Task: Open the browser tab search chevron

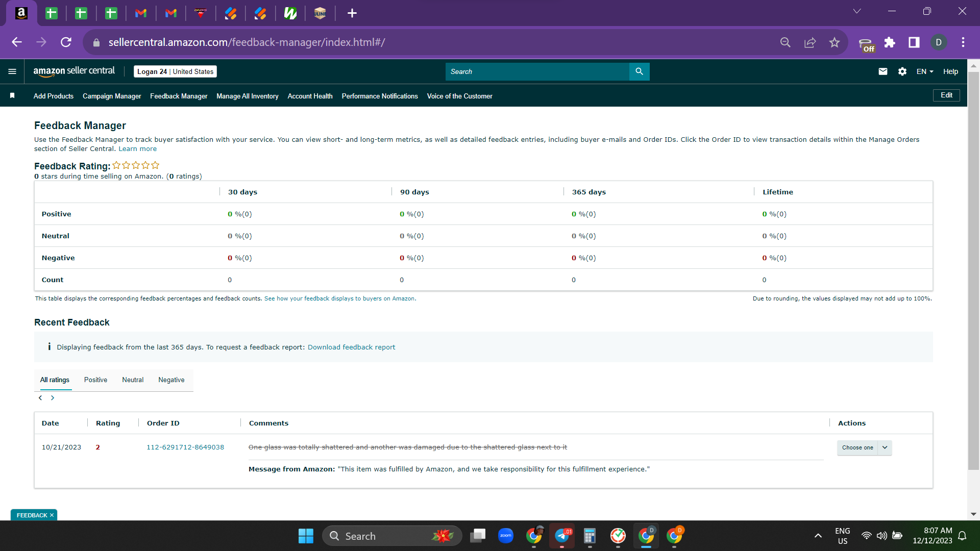Action: 857,11
